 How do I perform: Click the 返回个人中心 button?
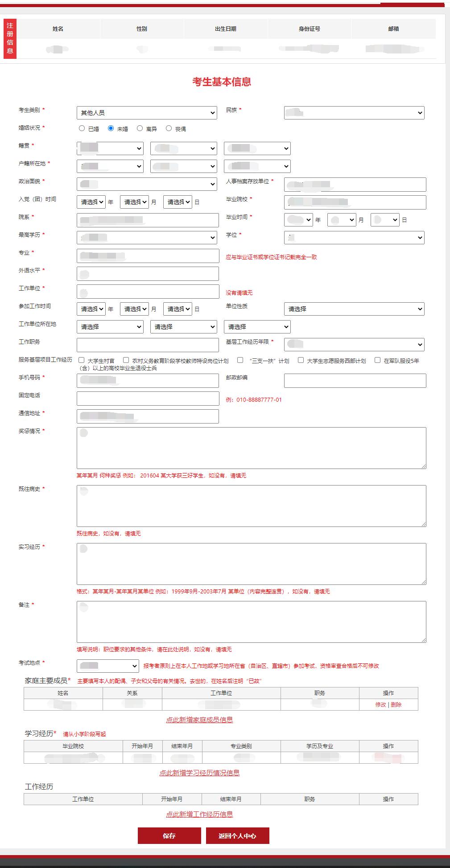[237, 836]
